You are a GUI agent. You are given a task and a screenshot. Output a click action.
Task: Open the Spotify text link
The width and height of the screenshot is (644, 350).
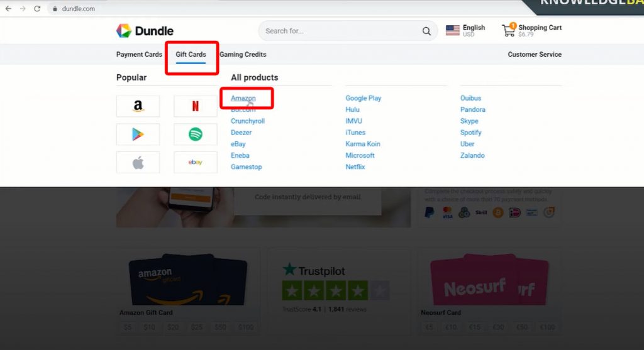click(x=470, y=133)
